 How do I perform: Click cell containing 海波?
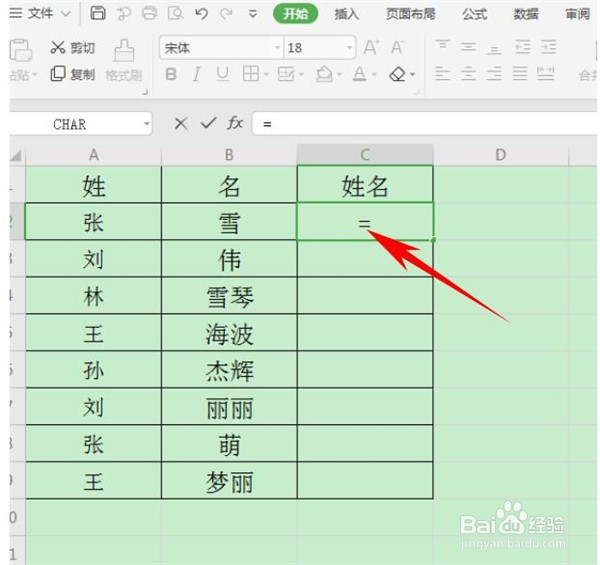[x=229, y=333]
